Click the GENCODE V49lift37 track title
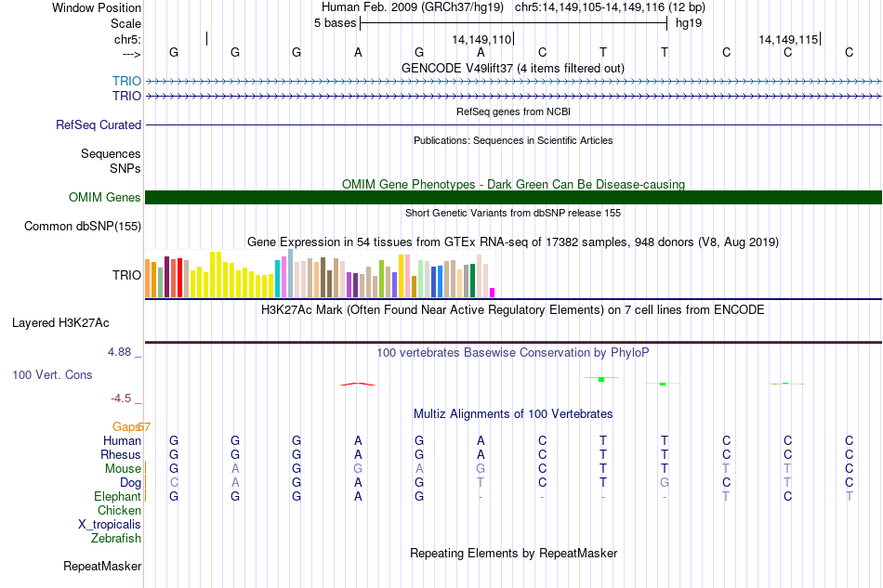 point(513,68)
